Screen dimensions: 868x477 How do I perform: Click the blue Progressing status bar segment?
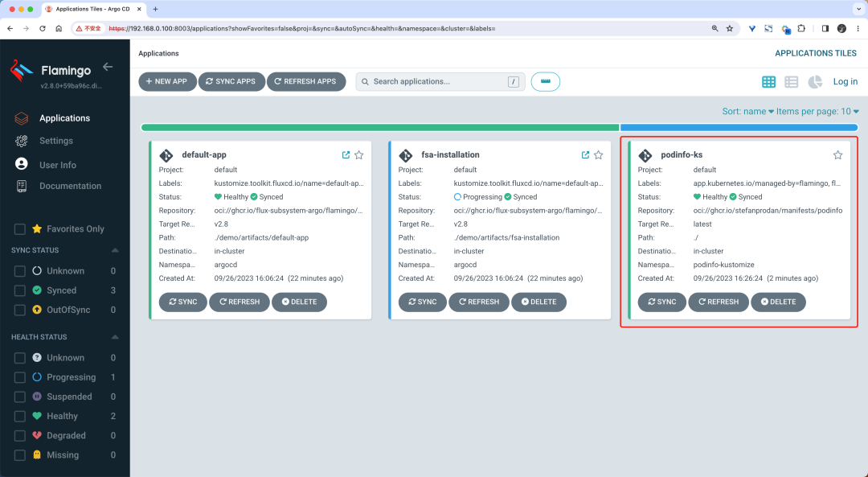pyautogui.click(x=739, y=127)
